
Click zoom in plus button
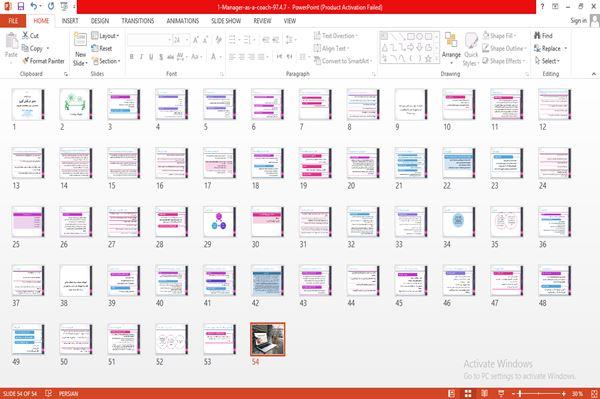[564, 393]
